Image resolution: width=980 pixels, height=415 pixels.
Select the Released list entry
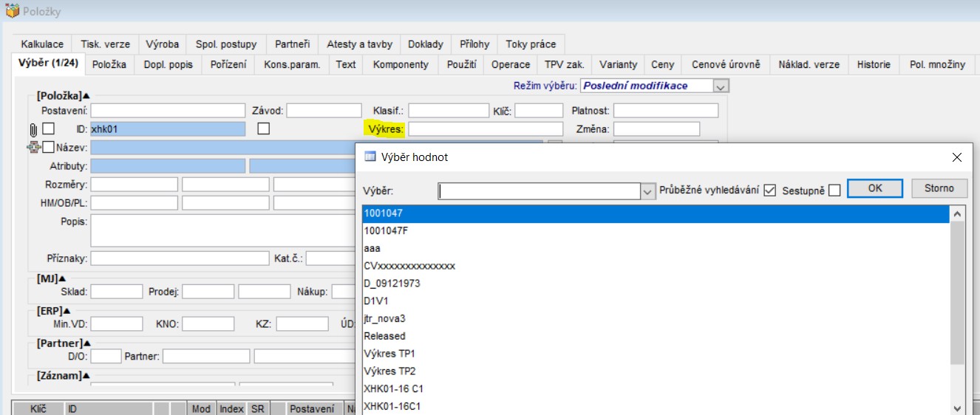click(x=655, y=336)
